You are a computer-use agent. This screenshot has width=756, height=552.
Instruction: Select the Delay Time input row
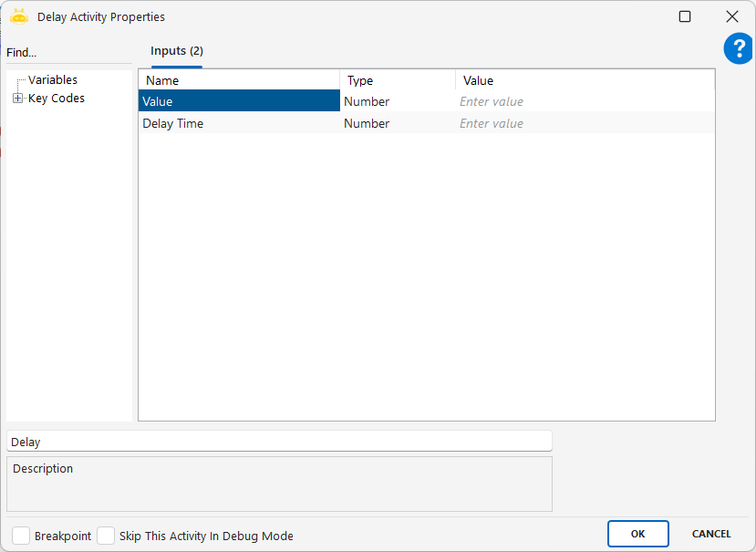click(x=239, y=123)
